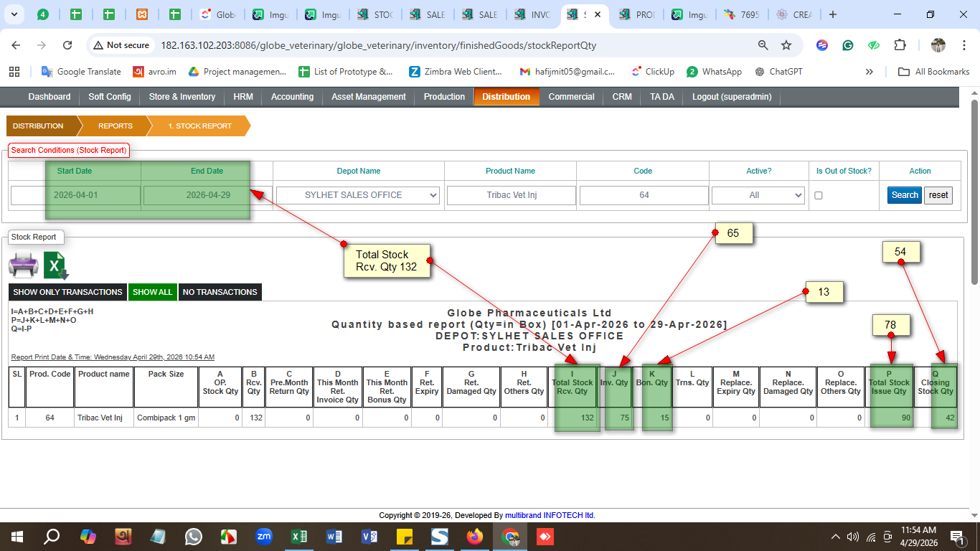Viewport: 980px width, 551px height.
Task: Open the Asset Management menu
Action: click(x=369, y=97)
